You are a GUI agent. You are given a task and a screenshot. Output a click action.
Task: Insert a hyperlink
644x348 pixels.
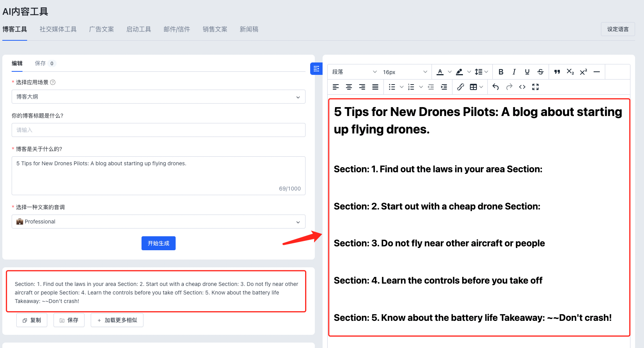pyautogui.click(x=461, y=87)
